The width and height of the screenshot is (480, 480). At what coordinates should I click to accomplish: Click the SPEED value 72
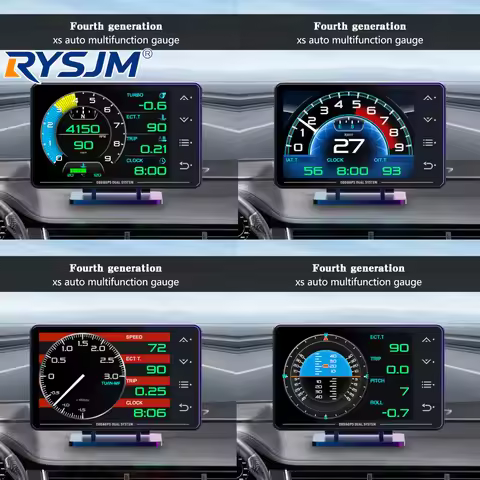click(157, 348)
